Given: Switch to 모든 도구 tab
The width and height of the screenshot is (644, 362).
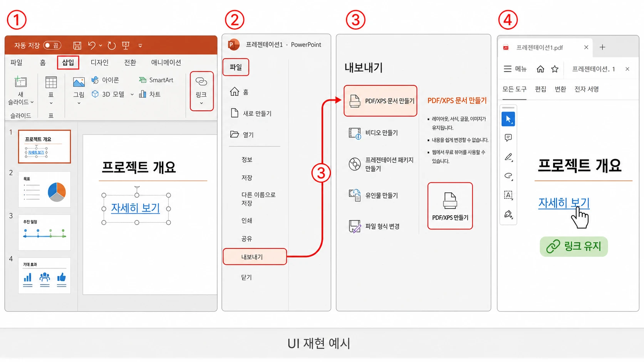Looking at the screenshot, I should [x=514, y=89].
